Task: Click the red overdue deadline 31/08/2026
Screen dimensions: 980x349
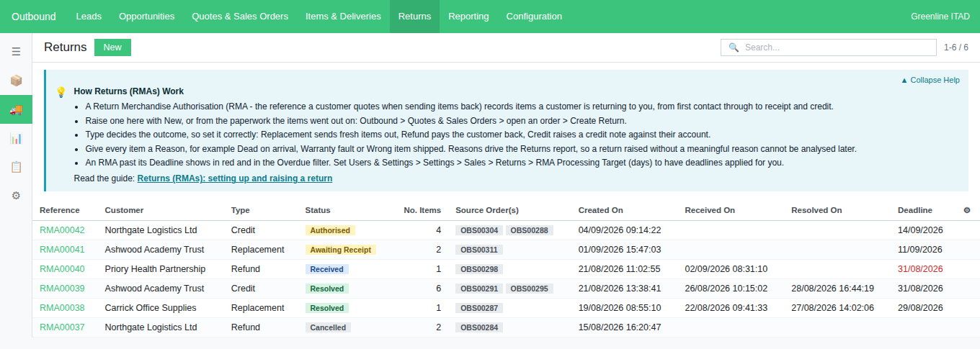Action: point(920,269)
